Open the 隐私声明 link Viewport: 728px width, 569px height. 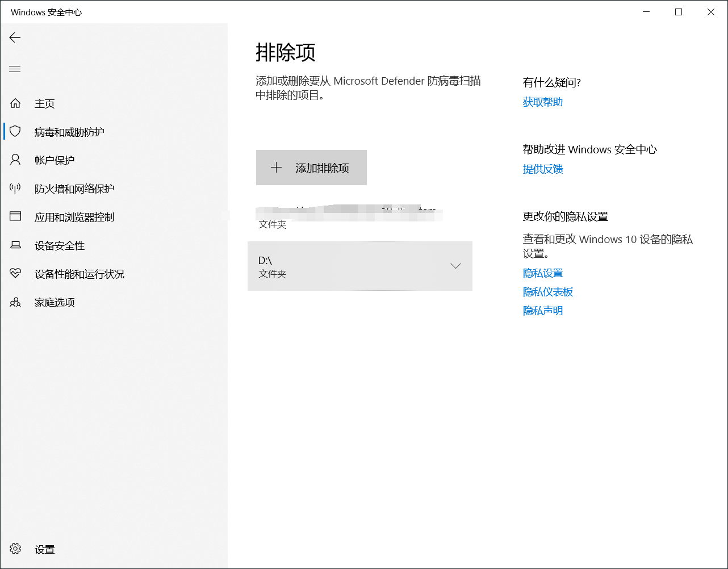tap(543, 311)
